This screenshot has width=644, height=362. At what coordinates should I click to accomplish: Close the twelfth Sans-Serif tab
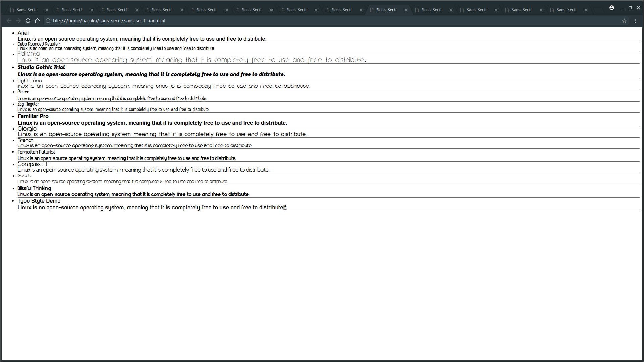541,10
